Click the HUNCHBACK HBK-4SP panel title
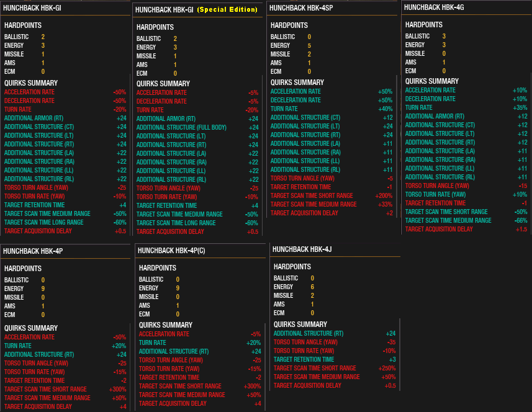 click(x=301, y=8)
